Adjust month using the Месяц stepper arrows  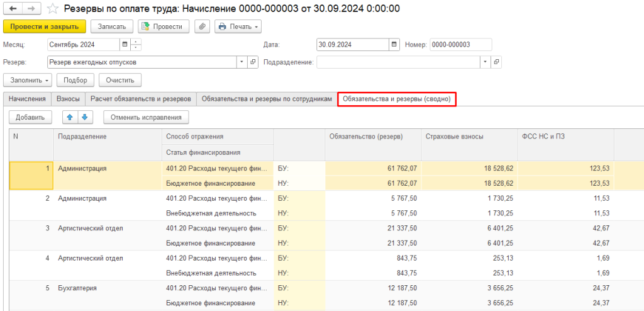click(x=136, y=45)
